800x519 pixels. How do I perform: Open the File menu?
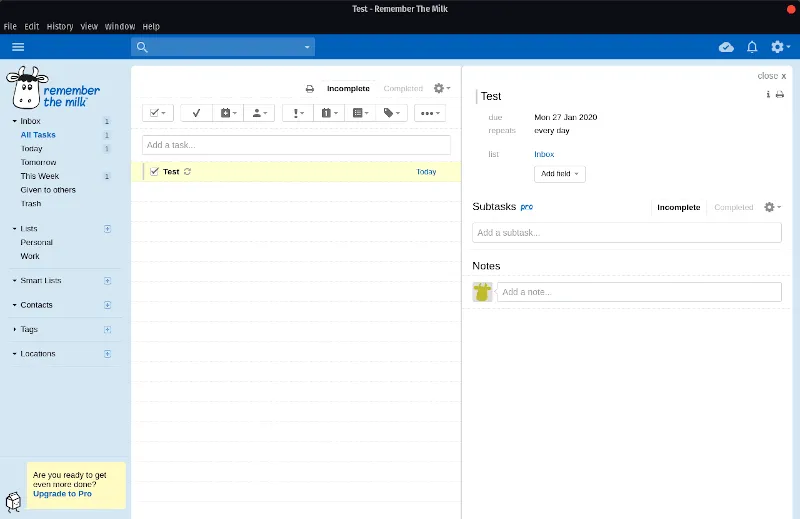(10, 27)
